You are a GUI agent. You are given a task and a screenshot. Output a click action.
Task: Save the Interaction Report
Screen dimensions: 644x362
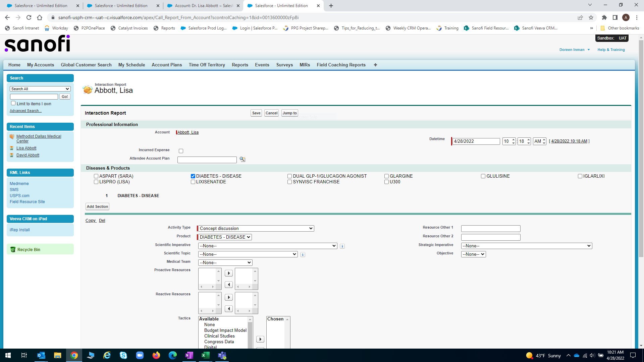(x=256, y=113)
